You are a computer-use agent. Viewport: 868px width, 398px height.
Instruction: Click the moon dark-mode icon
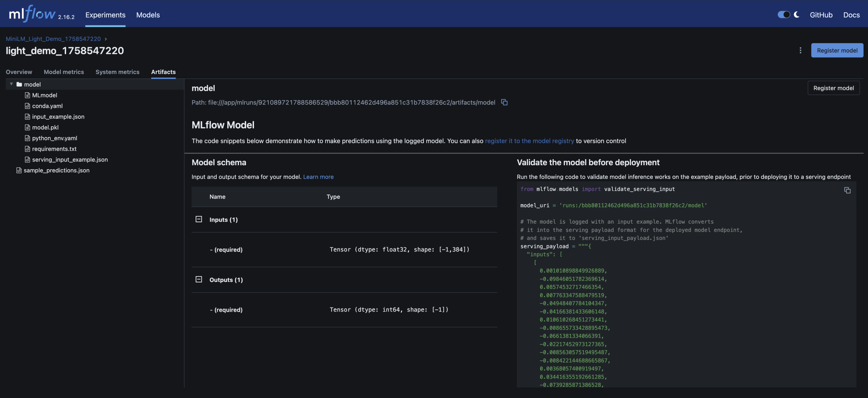[x=796, y=15]
